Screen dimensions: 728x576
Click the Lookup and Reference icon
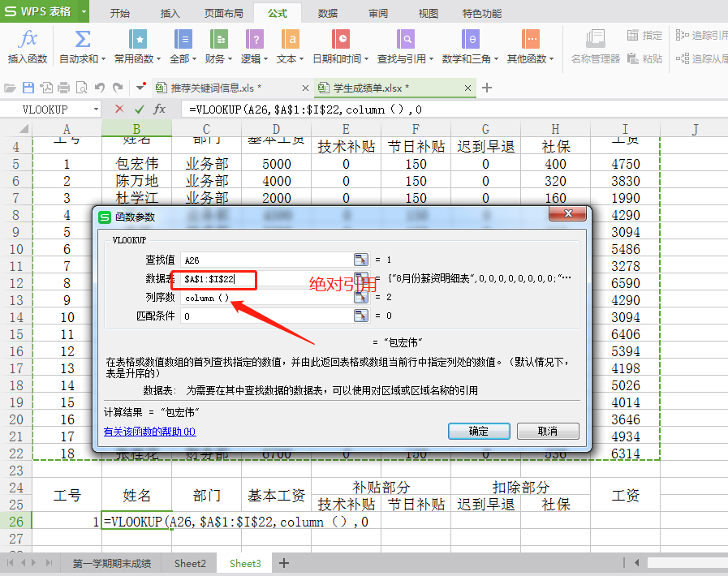[406, 39]
